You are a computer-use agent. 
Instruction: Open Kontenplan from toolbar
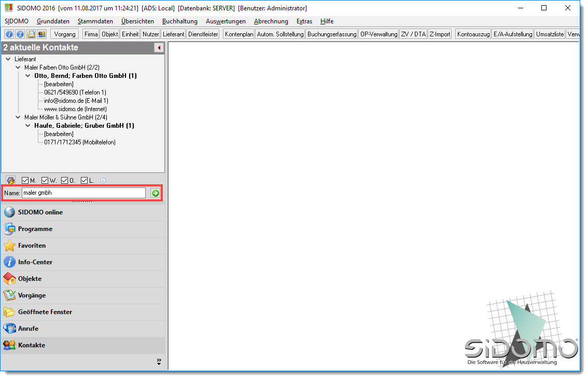coord(239,34)
